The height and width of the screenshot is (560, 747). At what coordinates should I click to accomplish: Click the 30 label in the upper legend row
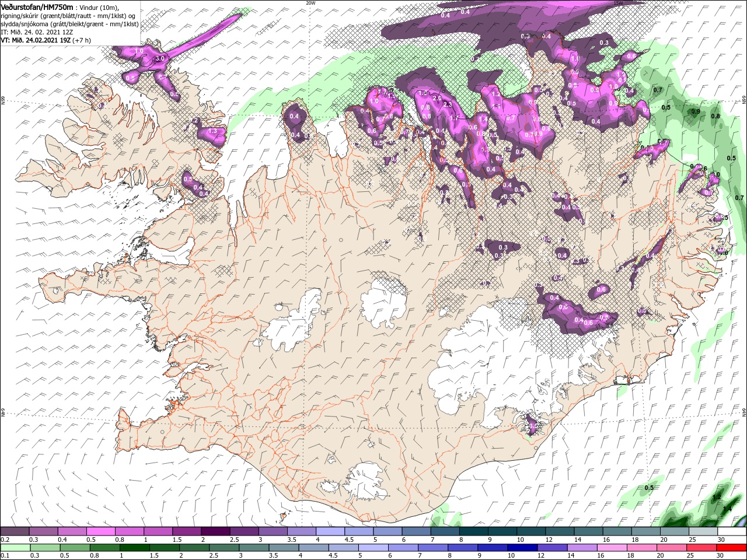pyautogui.click(x=722, y=540)
